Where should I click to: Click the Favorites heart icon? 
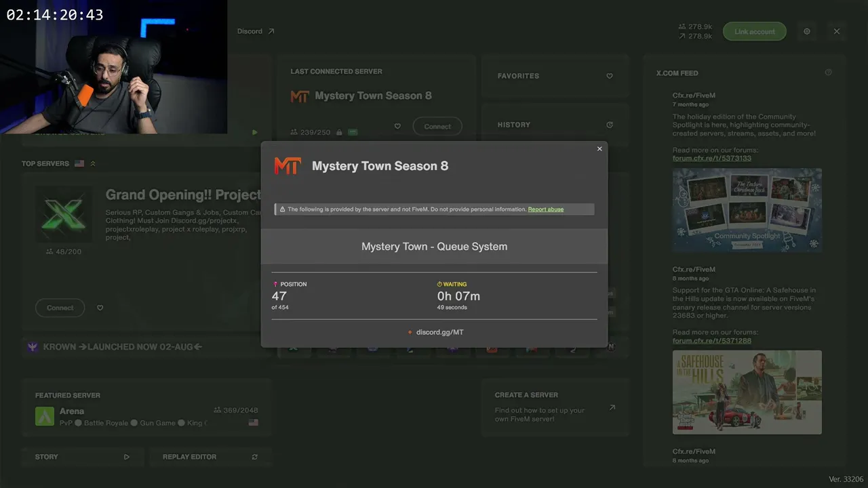[610, 76]
